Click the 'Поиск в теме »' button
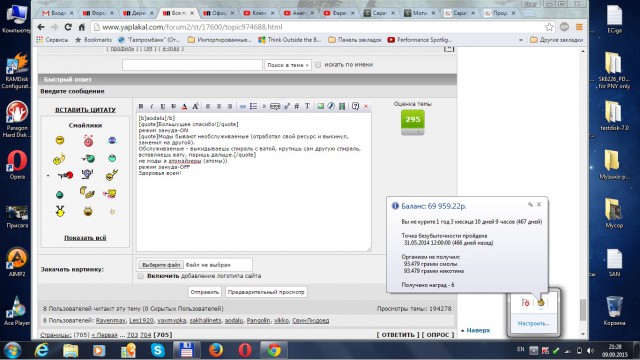Screen dimensions: 640x360 point(288,65)
